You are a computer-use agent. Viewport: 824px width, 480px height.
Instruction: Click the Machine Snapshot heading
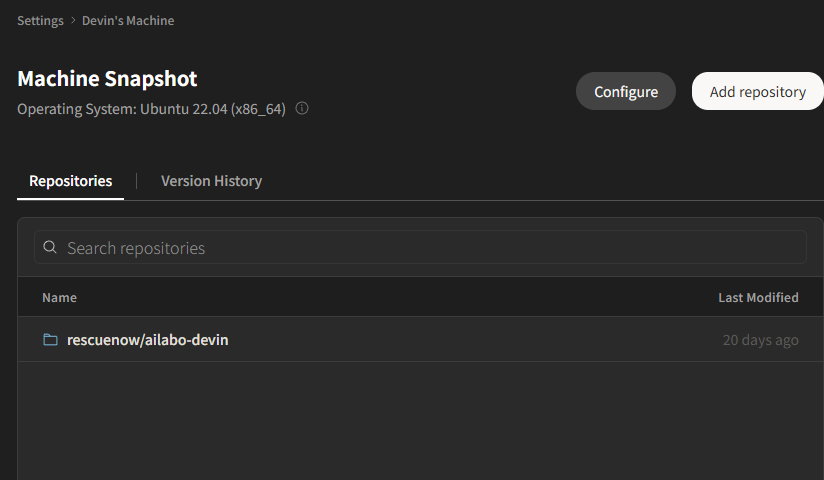point(107,79)
